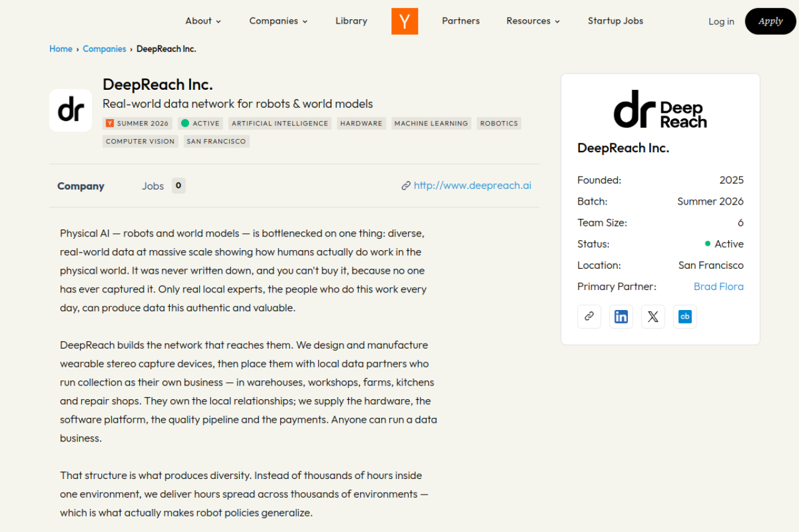Open the Library nav item
Screen dimensions: 799x532
coord(351,21)
